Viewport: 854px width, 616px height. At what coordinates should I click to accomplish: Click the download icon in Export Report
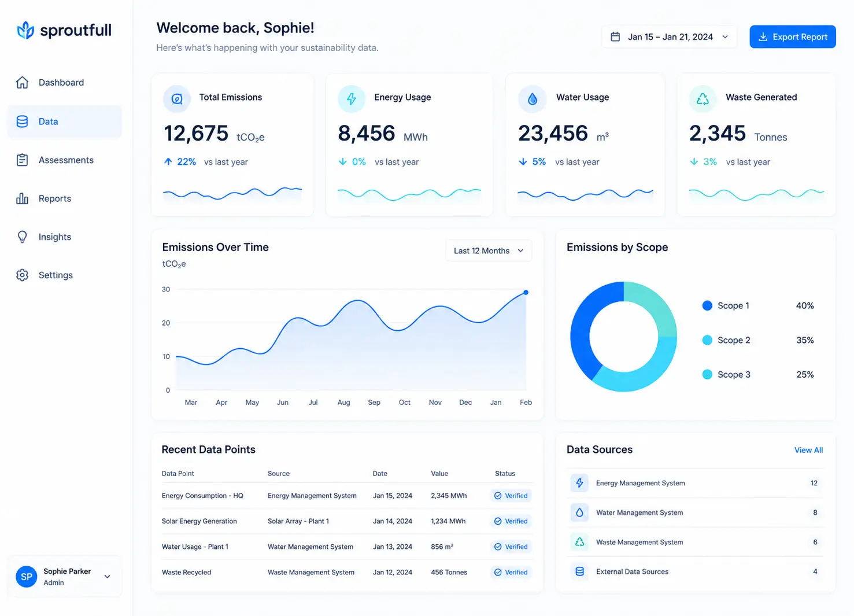point(763,37)
